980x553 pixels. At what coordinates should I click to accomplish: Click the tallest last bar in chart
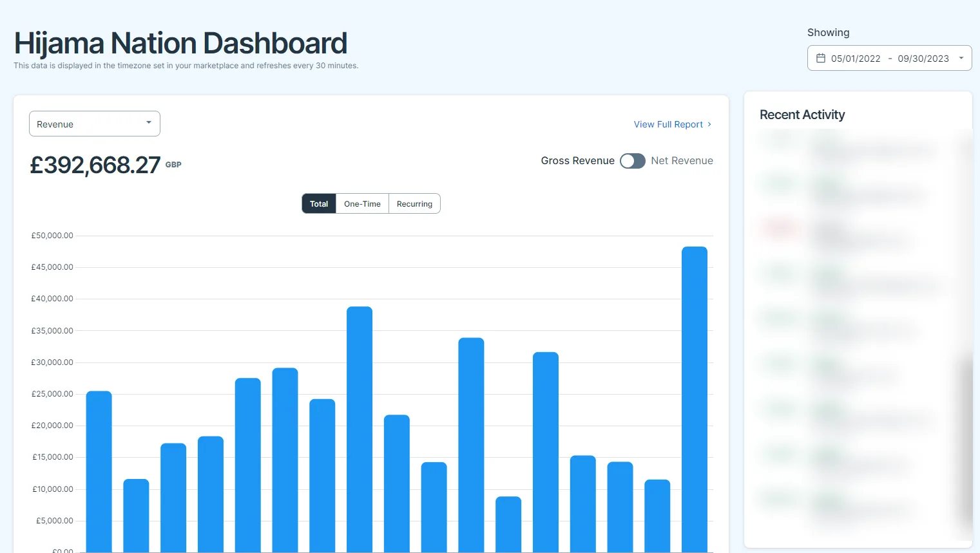click(x=695, y=399)
